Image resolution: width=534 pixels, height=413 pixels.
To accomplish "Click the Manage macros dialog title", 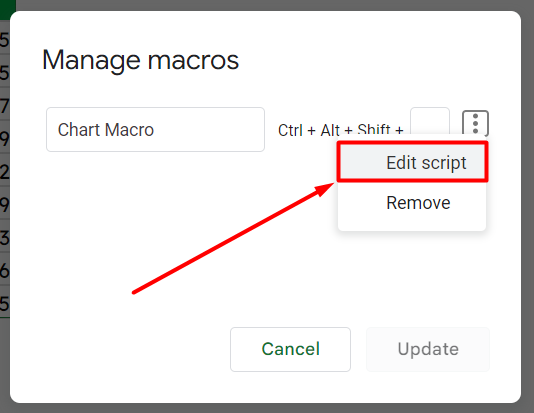I will click(140, 60).
